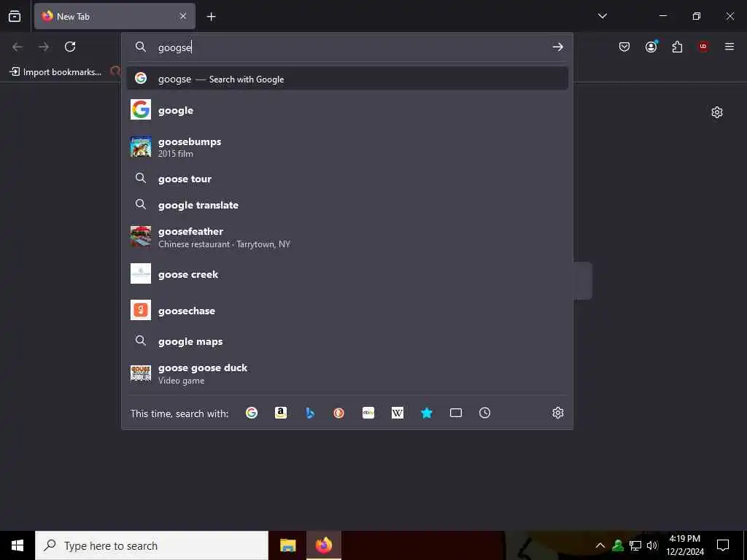Image resolution: width=747 pixels, height=560 pixels.
Task: Open search settings gear in dropdown
Action: (558, 413)
